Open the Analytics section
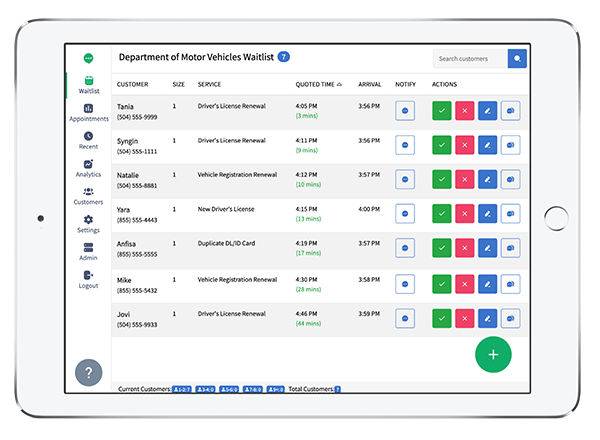The width and height of the screenshot is (600, 440). (88, 168)
